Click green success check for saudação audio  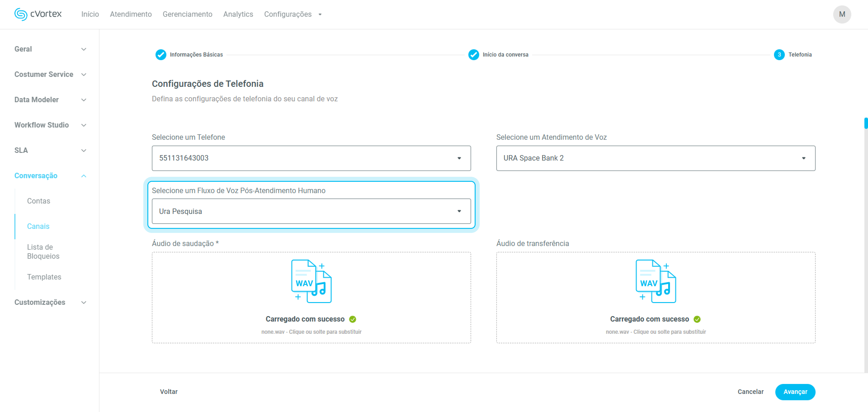[352, 319]
